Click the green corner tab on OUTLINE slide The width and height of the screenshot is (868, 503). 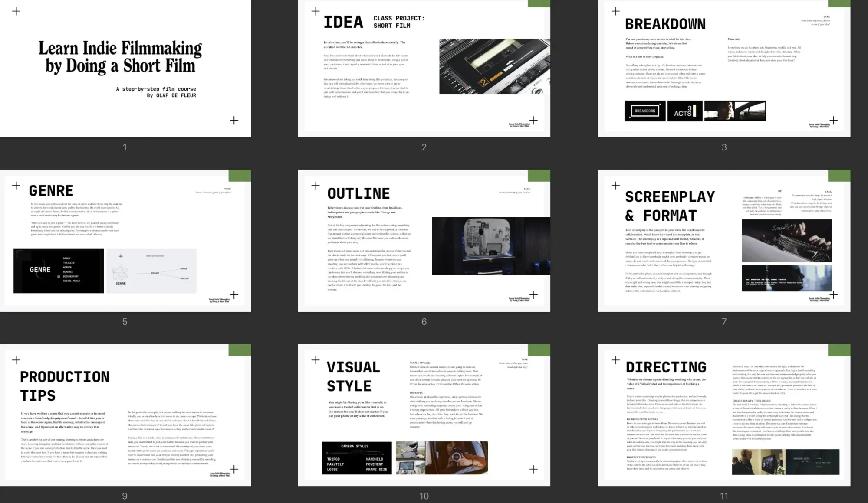coord(539,176)
